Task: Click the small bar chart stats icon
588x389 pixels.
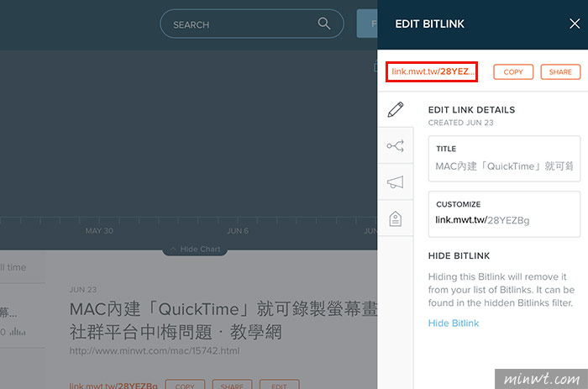Action: pyautogui.click(x=18, y=332)
